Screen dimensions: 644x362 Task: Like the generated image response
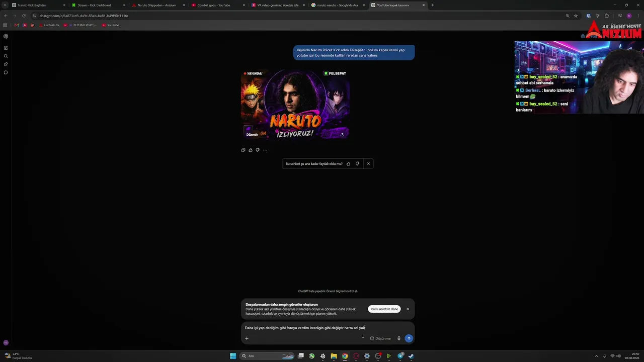coord(251,150)
